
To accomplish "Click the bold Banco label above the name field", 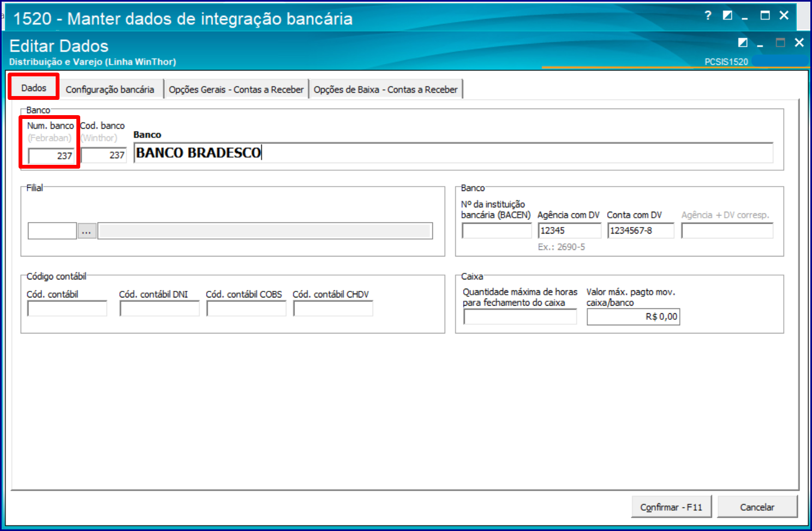I will click(147, 135).
